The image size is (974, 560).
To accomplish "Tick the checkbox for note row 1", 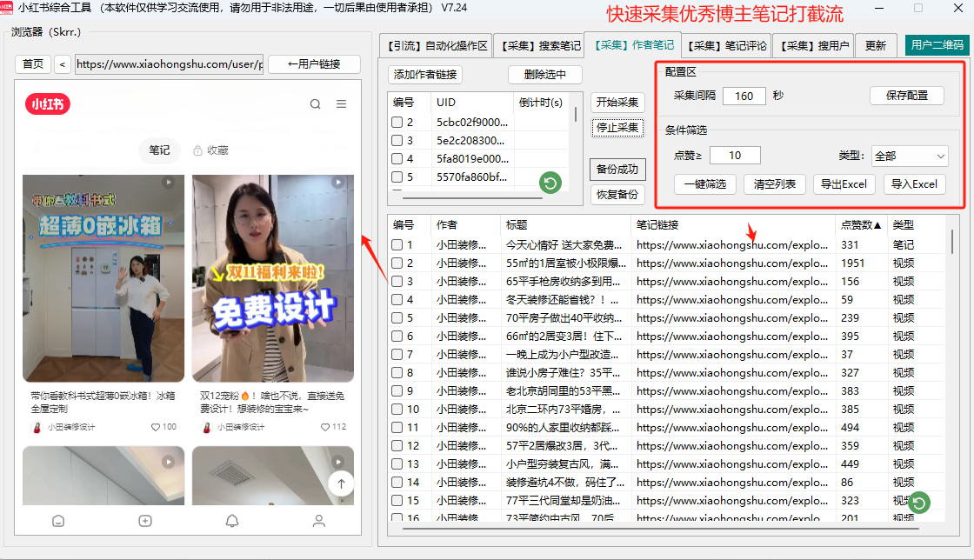I will point(397,245).
